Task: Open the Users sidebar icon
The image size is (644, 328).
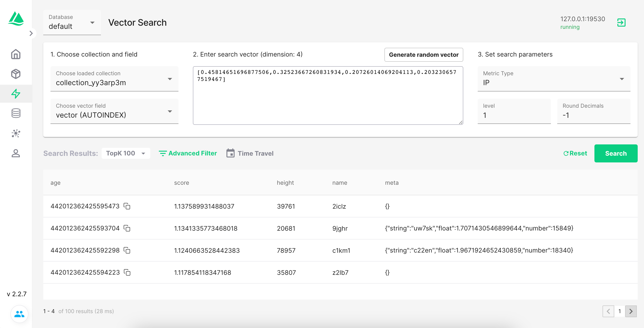Action: coord(16,153)
